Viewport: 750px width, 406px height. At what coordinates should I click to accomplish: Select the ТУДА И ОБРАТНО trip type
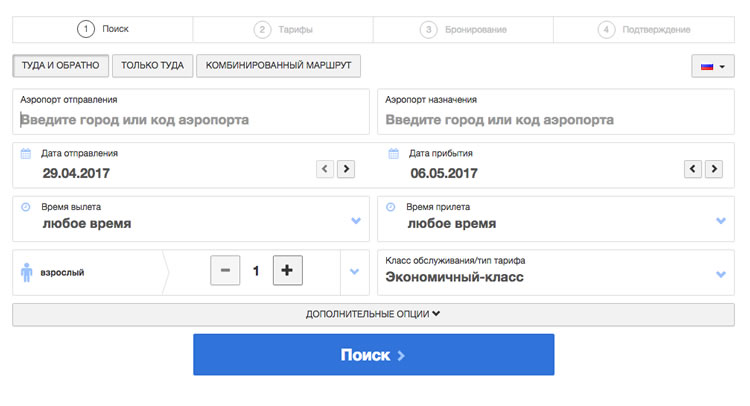click(61, 66)
